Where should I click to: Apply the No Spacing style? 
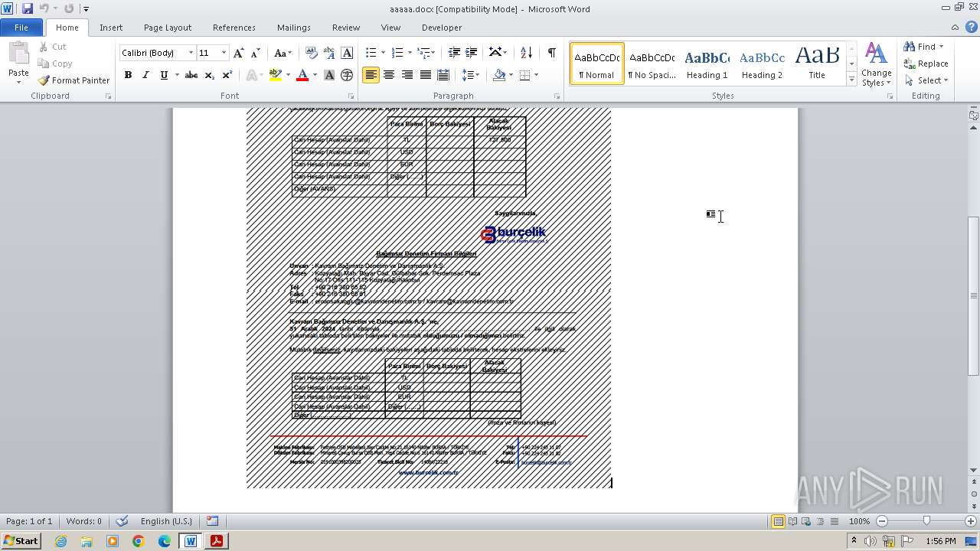[x=652, y=64]
